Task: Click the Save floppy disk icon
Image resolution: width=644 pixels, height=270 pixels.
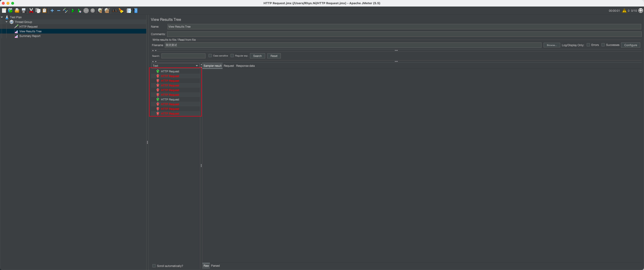Action: coord(24,11)
